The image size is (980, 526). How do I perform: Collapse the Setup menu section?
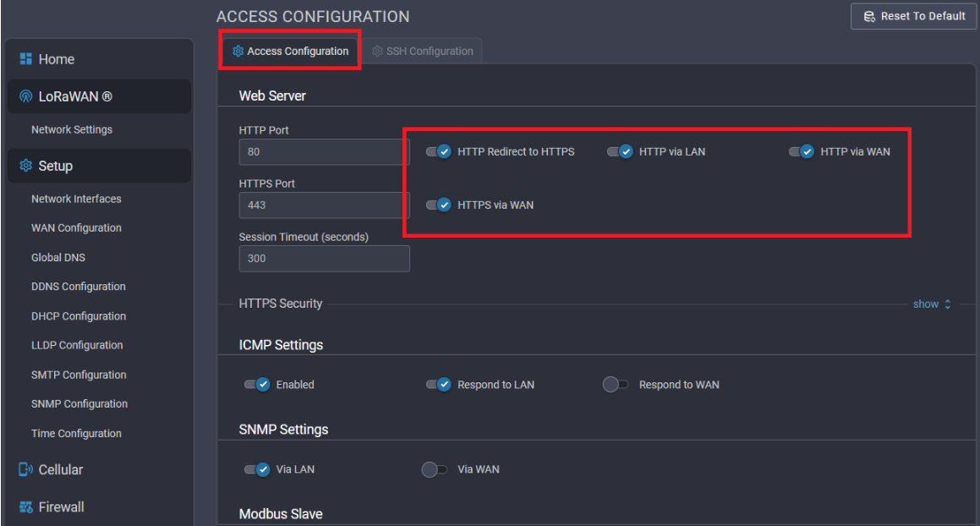click(56, 166)
